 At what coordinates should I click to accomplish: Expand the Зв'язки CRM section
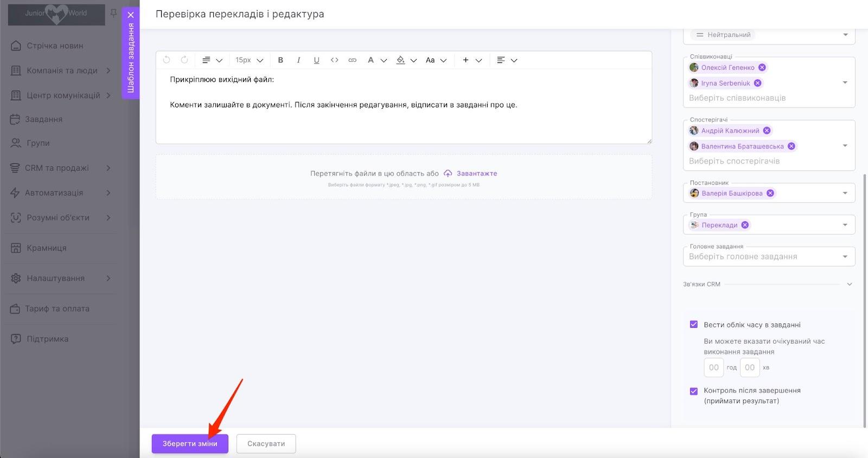point(850,285)
